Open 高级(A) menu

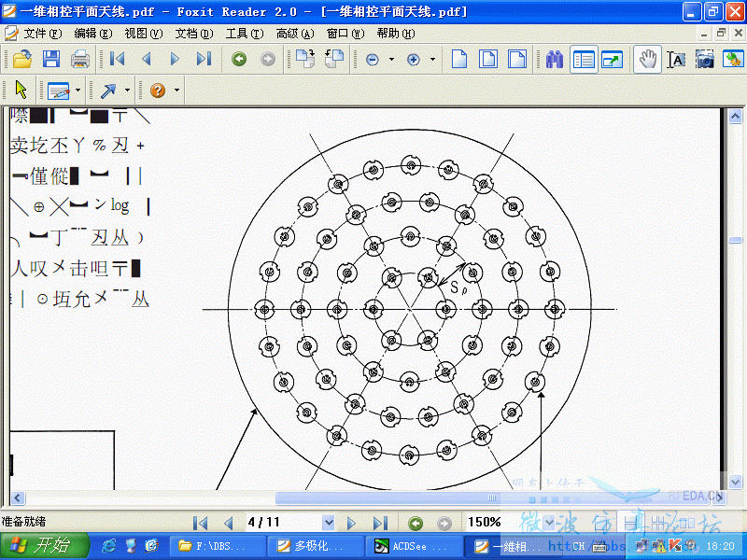(x=295, y=34)
